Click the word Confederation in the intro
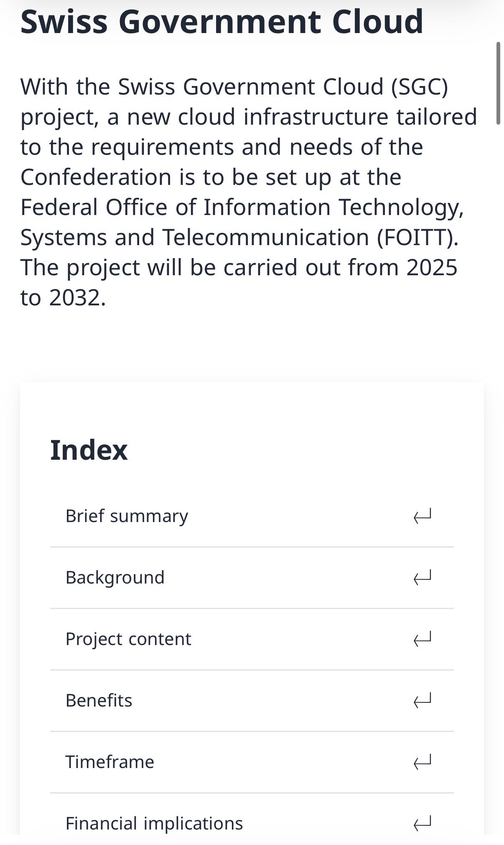The width and height of the screenshot is (504, 845). pos(96,177)
